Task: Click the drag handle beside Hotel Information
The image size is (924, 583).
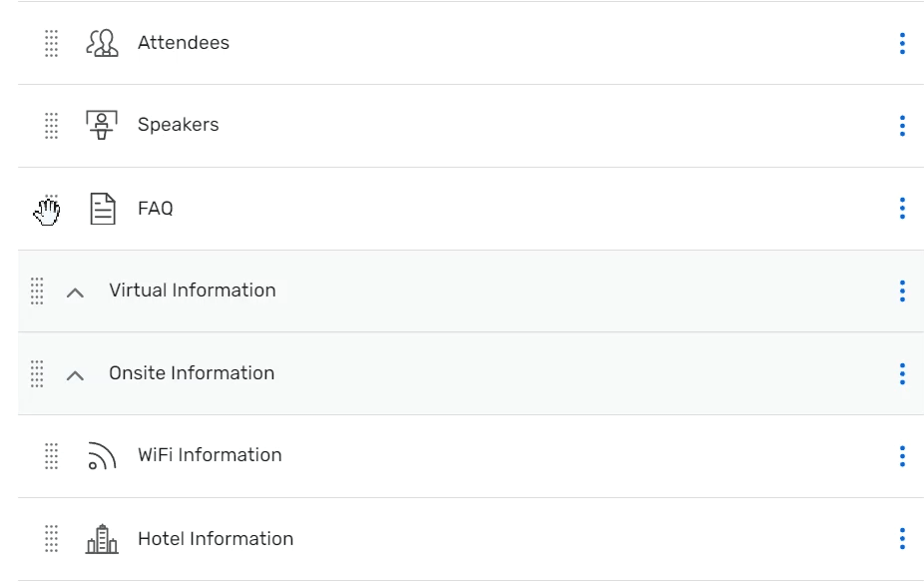Action: 51,539
